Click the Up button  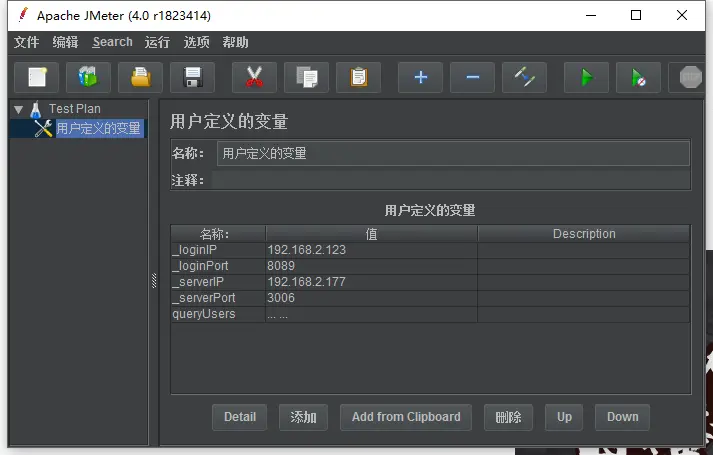pyautogui.click(x=564, y=417)
